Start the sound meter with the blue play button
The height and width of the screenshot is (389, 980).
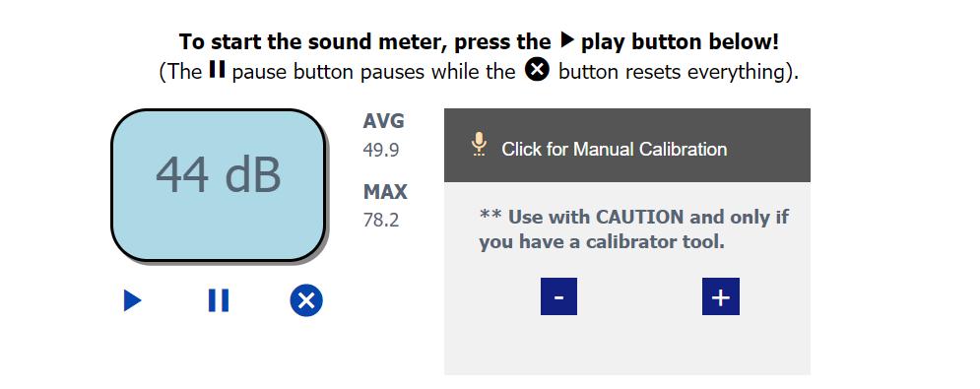tap(133, 300)
